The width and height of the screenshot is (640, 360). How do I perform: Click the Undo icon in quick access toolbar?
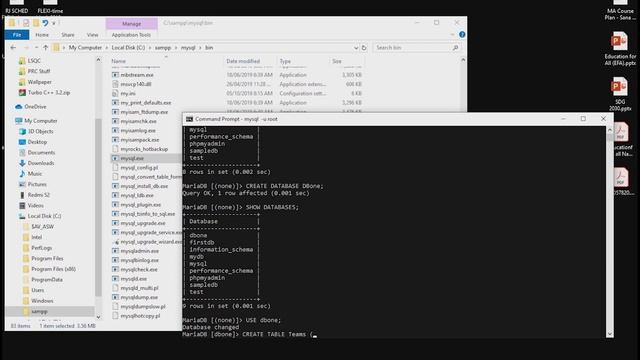click(45, 23)
